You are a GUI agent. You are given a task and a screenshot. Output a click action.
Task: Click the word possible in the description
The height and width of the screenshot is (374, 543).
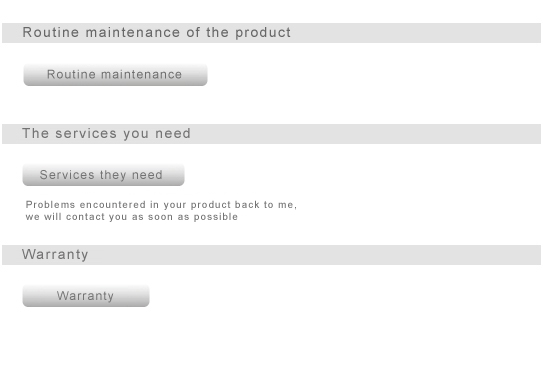tap(216, 217)
